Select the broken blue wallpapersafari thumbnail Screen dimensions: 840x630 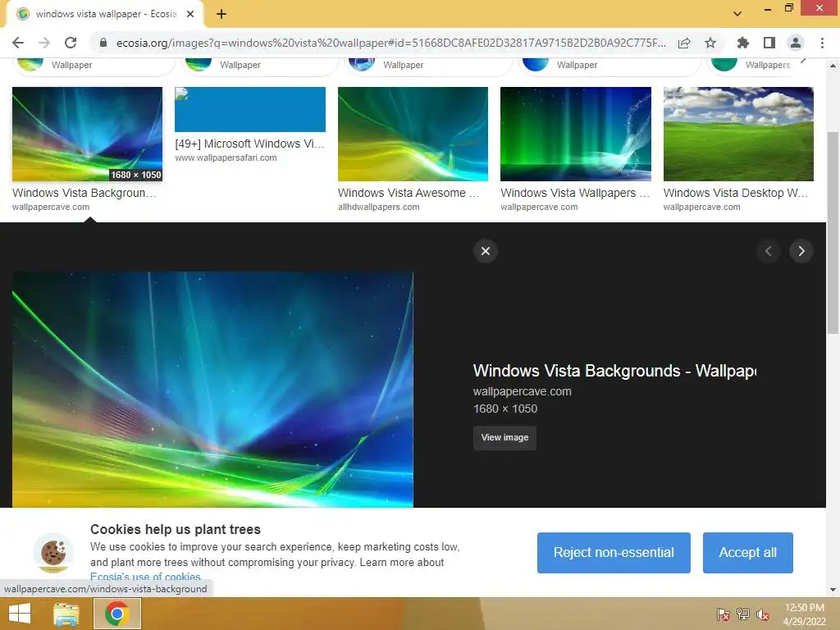pyautogui.click(x=250, y=109)
